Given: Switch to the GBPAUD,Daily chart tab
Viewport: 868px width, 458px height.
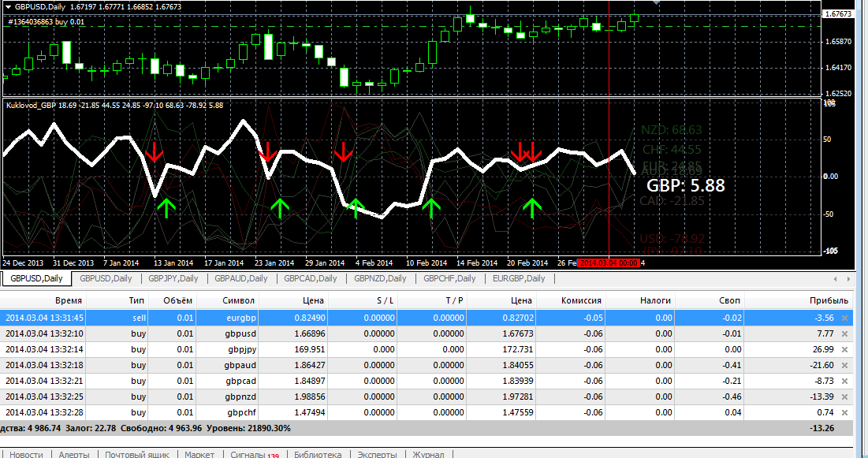Looking at the screenshot, I should point(240,278).
